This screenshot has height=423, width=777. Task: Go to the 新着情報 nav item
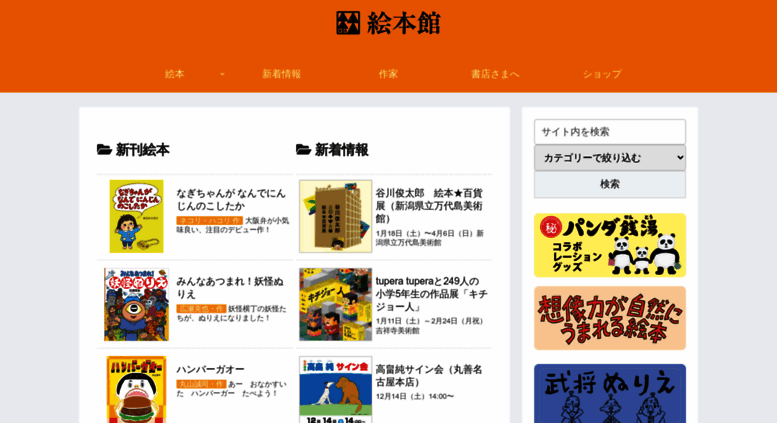(281, 74)
